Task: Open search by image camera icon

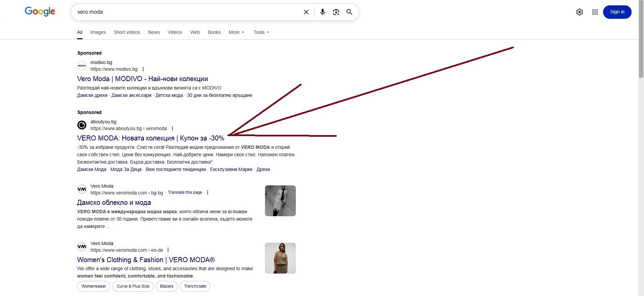Action: 336,12
